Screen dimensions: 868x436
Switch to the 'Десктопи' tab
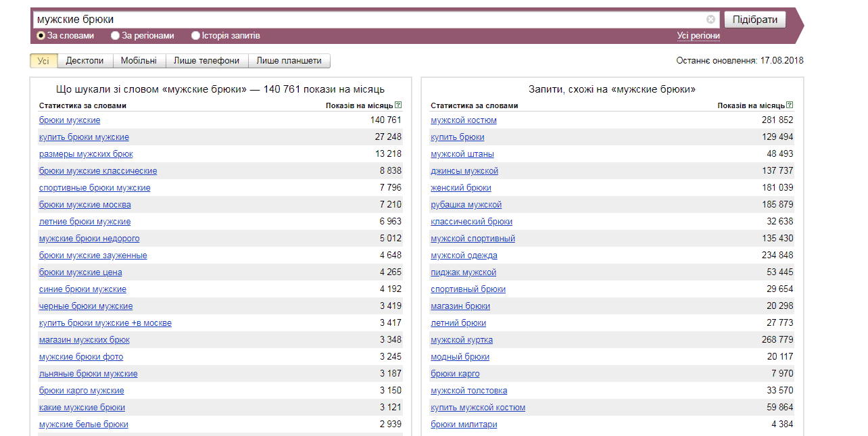85,61
